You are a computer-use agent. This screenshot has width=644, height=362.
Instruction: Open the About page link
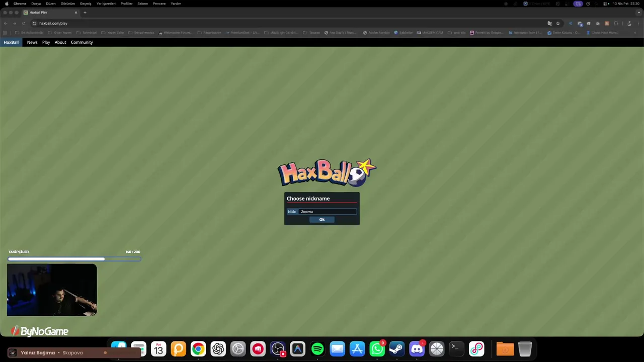[x=60, y=42]
